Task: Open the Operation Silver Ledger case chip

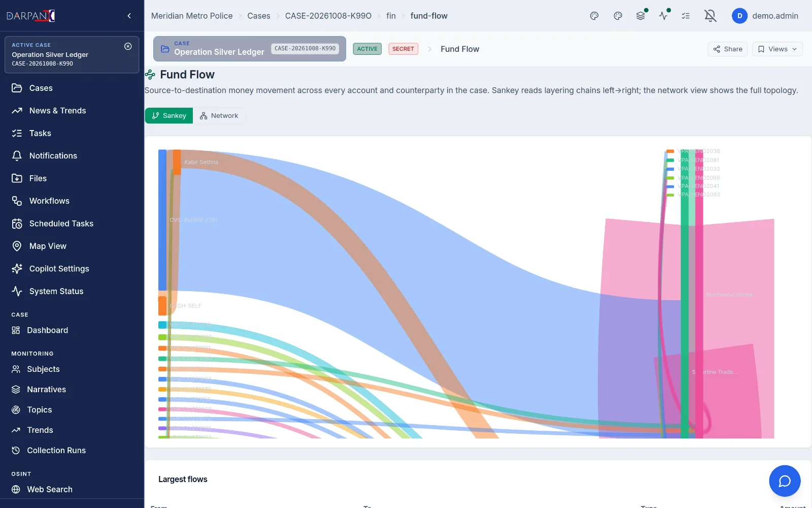Action: pos(250,49)
